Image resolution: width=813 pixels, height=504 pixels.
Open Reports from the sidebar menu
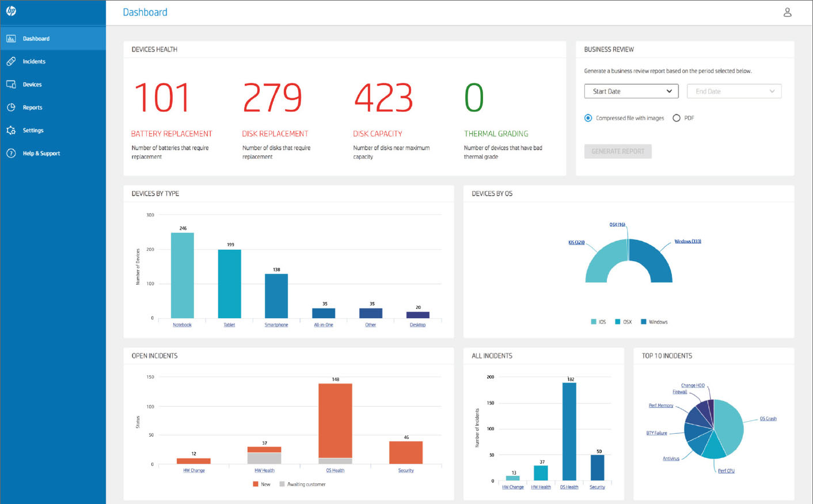[32, 108]
